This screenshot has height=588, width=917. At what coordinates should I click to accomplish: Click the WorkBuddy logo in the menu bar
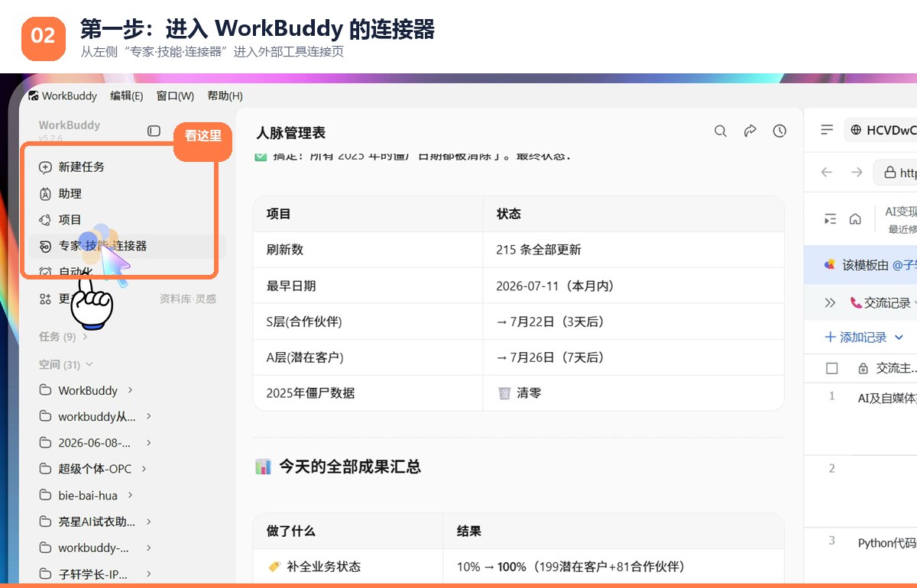[x=34, y=96]
